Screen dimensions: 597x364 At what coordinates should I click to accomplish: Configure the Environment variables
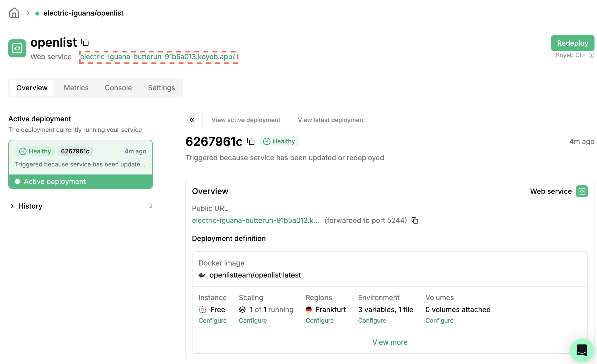[x=372, y=320]
